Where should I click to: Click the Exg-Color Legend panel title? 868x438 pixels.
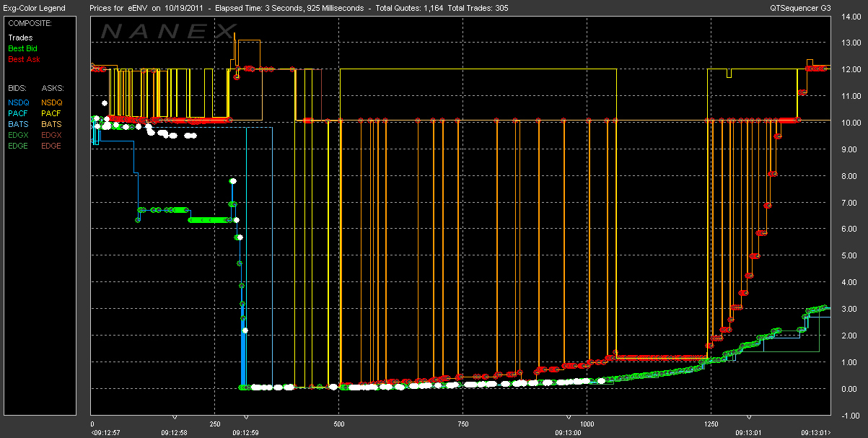[x=35, y=9]
